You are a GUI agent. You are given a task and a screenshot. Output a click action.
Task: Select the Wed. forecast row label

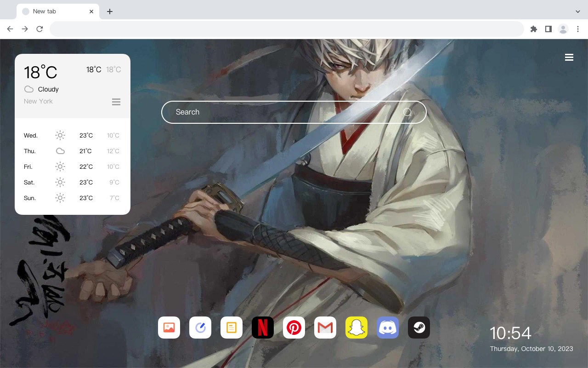[x=31, y=135]
